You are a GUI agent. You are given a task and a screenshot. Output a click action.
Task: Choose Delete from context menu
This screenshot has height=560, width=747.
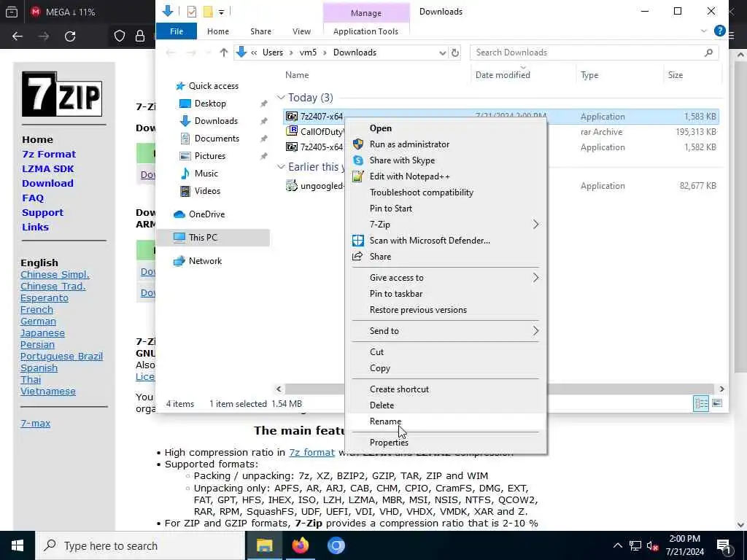(446, 405)
